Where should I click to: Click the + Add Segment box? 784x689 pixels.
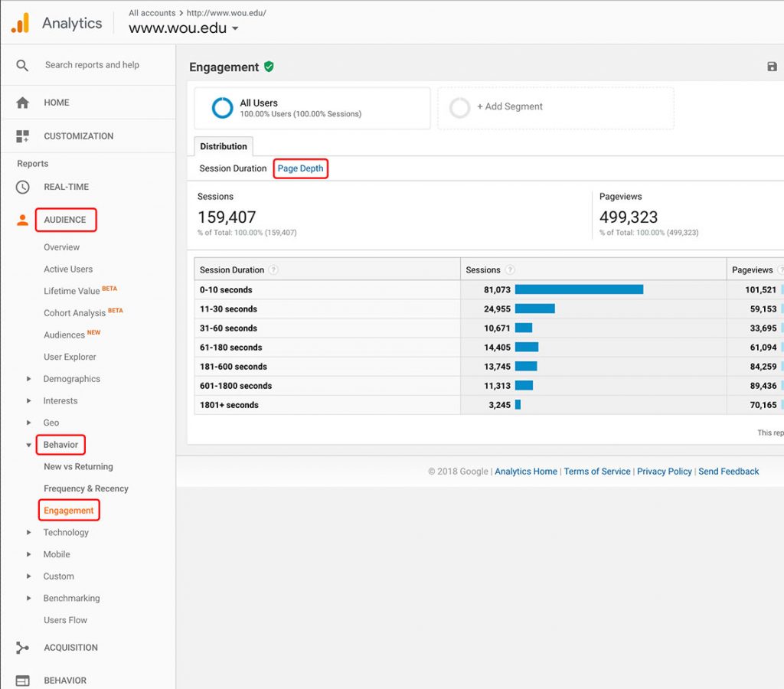click(556, 108)
